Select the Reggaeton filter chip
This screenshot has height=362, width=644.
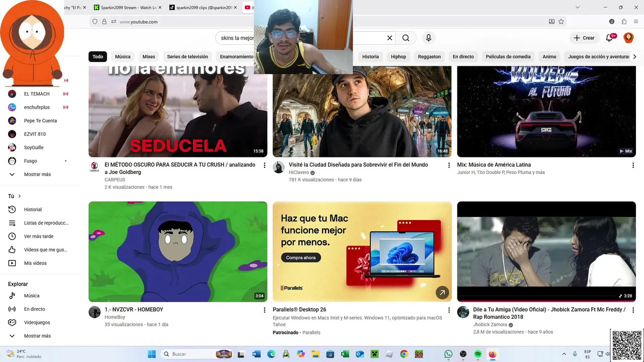[429, 56]
